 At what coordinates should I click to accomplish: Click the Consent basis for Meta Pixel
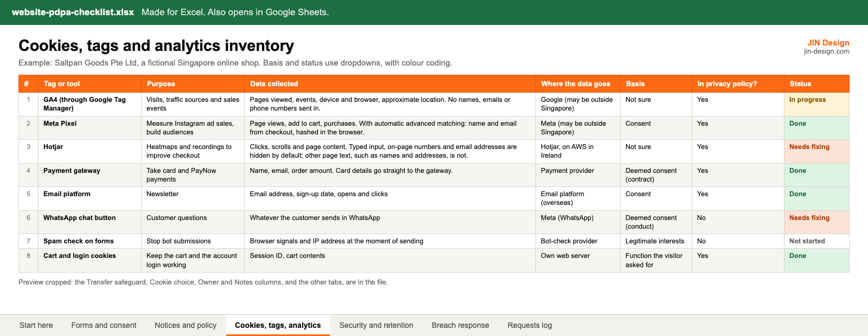[x=656, y=128]
